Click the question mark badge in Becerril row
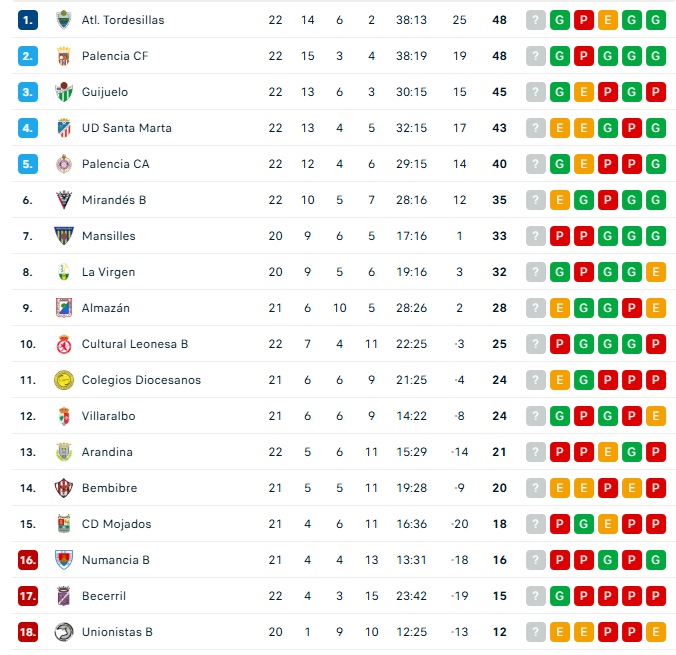Image resolution: width=676 pixels, height=655 pixels. point(536,596)
